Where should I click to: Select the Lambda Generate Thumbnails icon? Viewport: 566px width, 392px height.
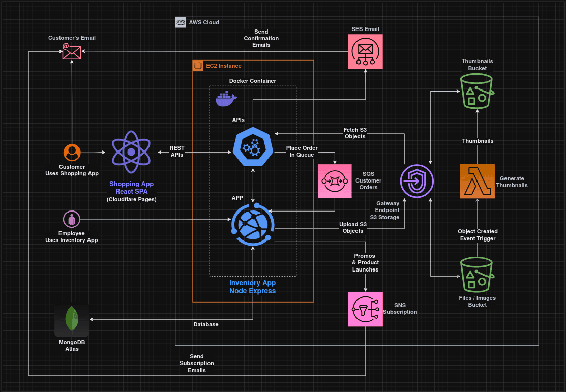477,181
